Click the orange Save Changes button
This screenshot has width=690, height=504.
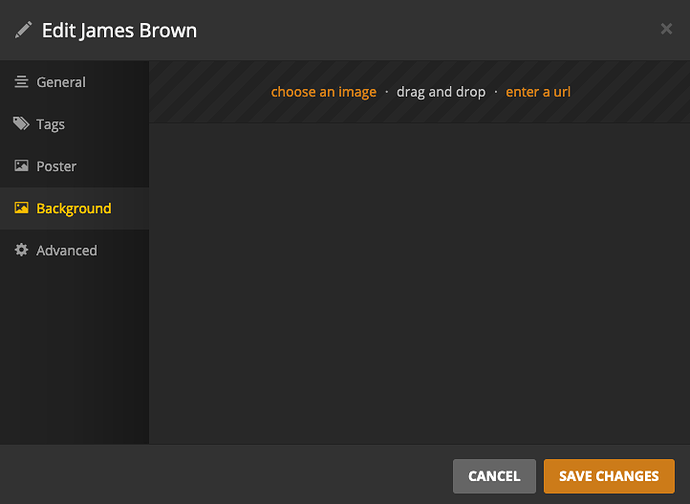coord(609,476)
